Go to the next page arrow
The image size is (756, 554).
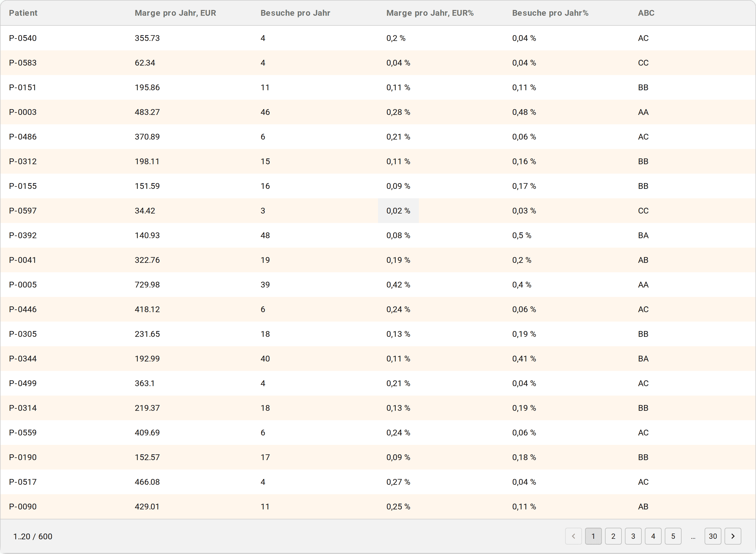(x=733, y=536)
